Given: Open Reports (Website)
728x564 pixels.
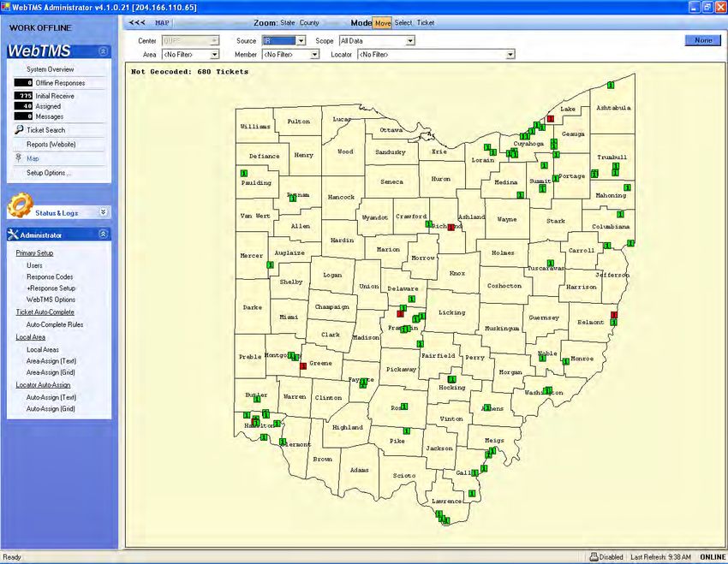Looking at the screenshot, I should tap(51, 145).
